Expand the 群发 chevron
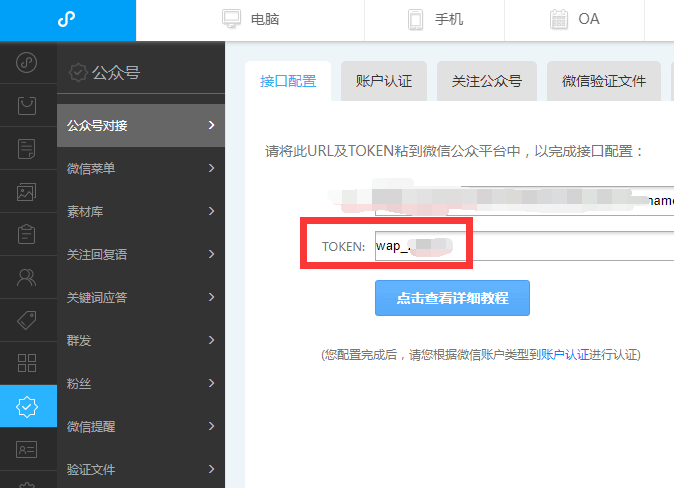674x488 pixels. click(x=211, y=340)
